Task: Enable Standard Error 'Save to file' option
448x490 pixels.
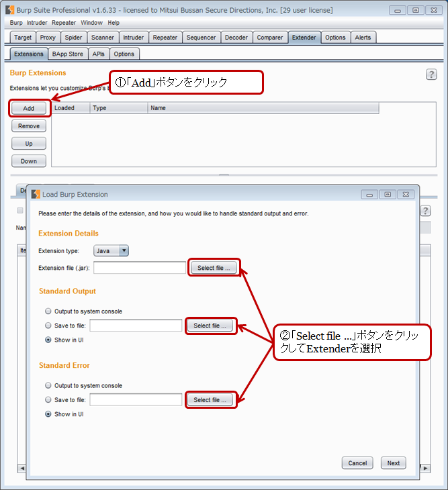Action: tap(48, 400)
